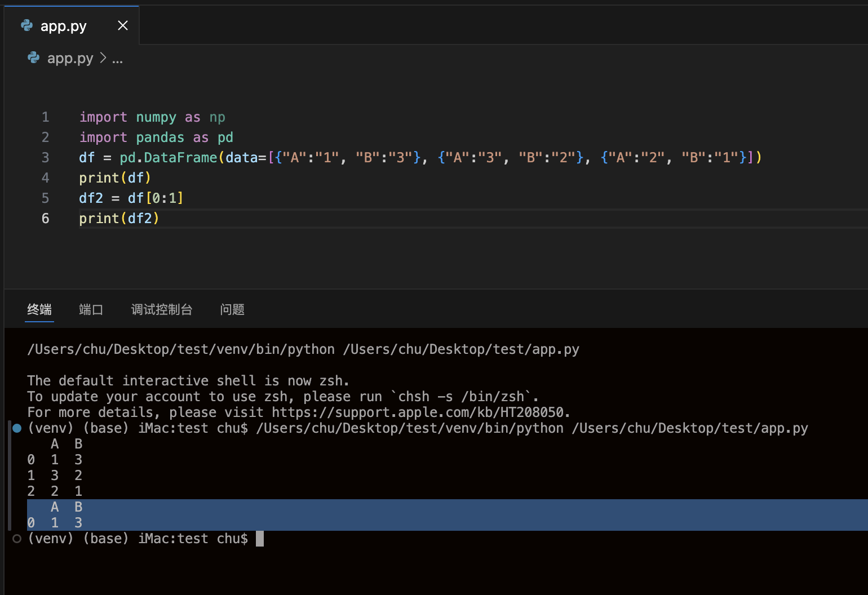The height and width of the screenshot is (595, 868).
Task: Open the 端口 panel tab
Action: click(x=91, y=309)
